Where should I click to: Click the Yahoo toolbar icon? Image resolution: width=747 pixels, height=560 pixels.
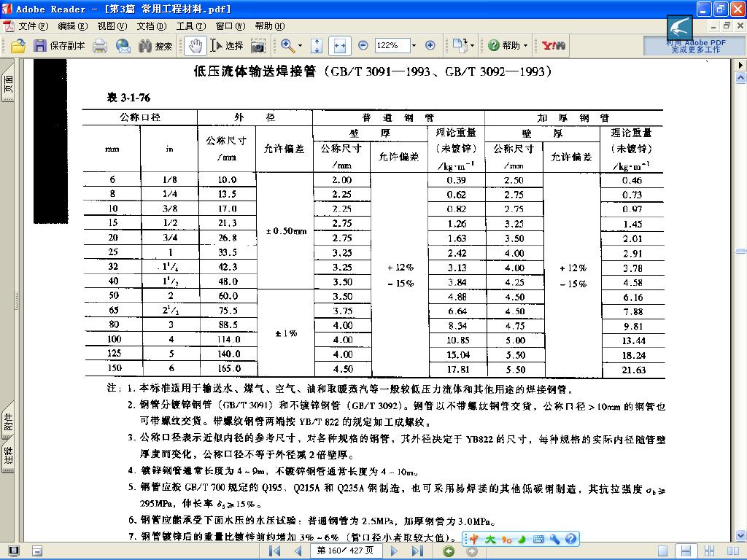tap(554, 46)
